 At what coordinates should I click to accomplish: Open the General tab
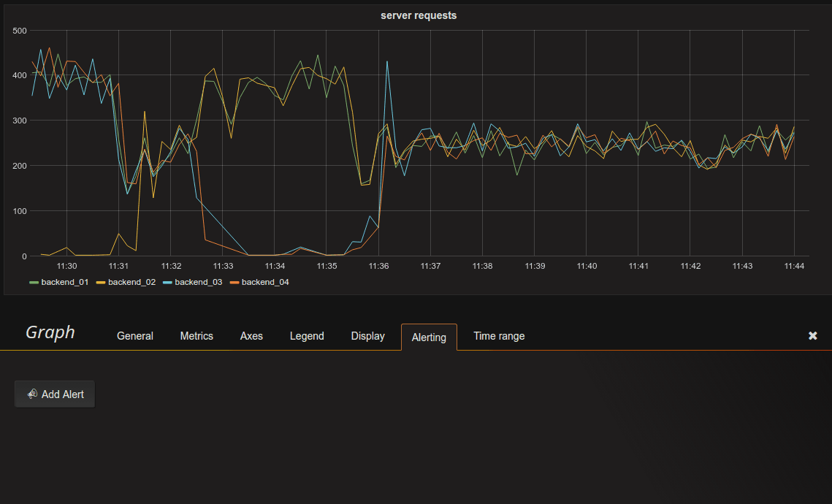[135, 336]
